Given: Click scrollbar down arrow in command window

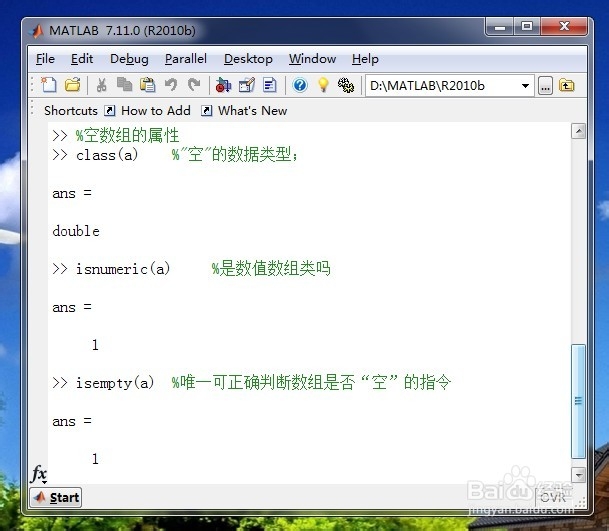Looking at the screenshot, I should (579, 475).
